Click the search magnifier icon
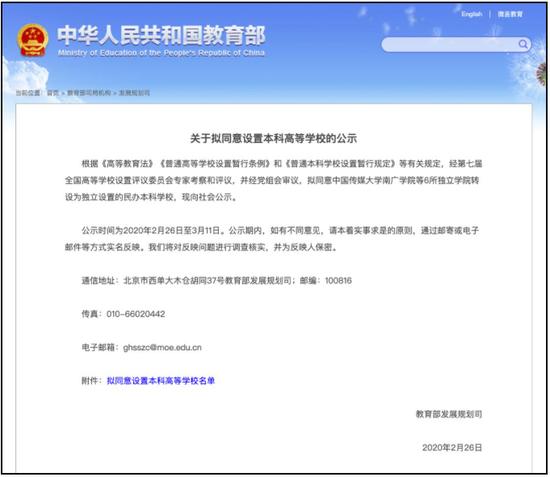This screenshot has width=550, height=477. point(523,45)
